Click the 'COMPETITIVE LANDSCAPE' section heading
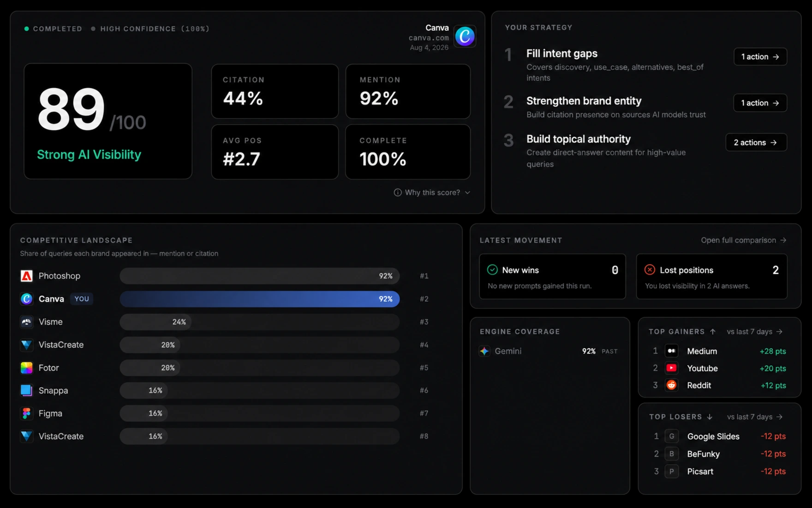812x508 pixels. [x=77, y=240]
